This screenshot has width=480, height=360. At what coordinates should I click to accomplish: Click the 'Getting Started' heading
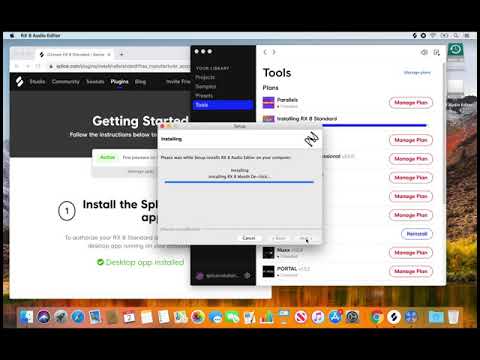140,121
